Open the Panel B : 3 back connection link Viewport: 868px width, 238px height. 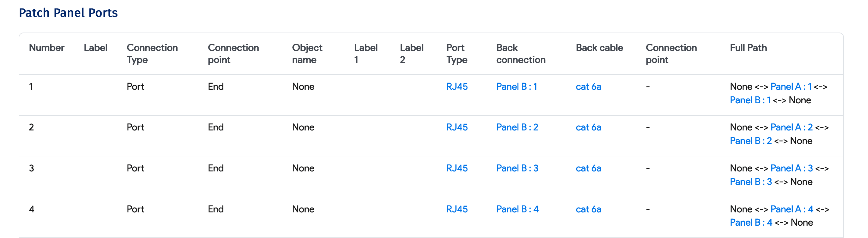[517, 168]
